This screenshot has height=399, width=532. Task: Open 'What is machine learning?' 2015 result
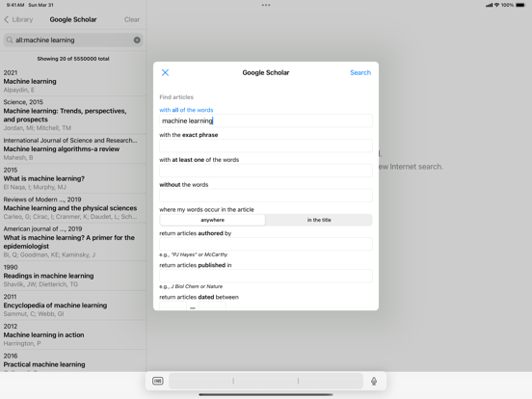pyautogui.click(x=73, y=178)
